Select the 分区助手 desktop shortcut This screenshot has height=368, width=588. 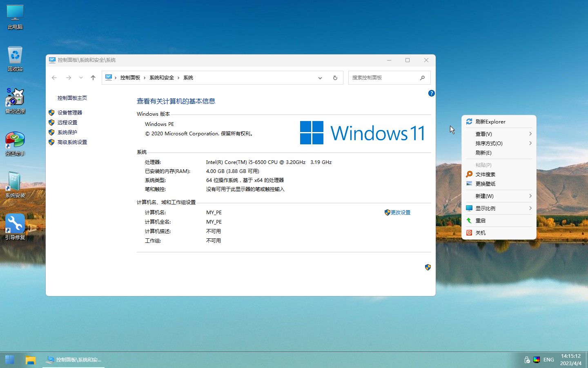[x=15, y=144]
